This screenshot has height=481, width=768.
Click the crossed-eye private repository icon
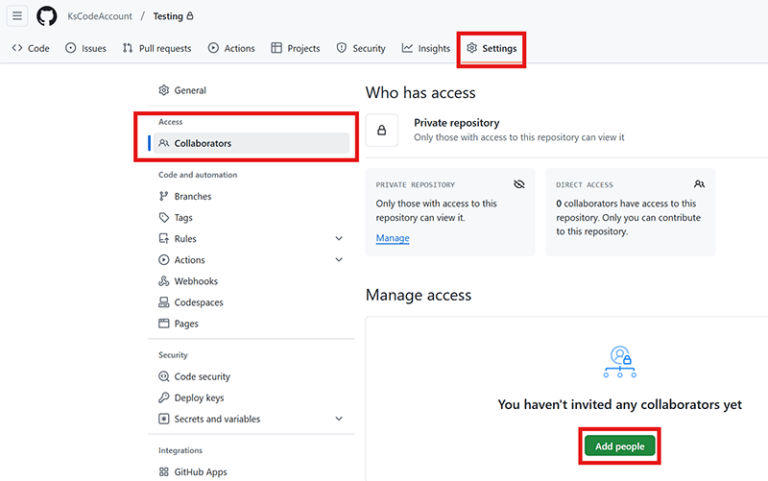[x=519, y=184]
